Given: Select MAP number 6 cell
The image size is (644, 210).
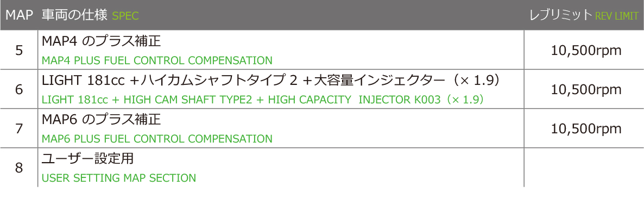Looking at the screenshot, I should coord(19,89).
